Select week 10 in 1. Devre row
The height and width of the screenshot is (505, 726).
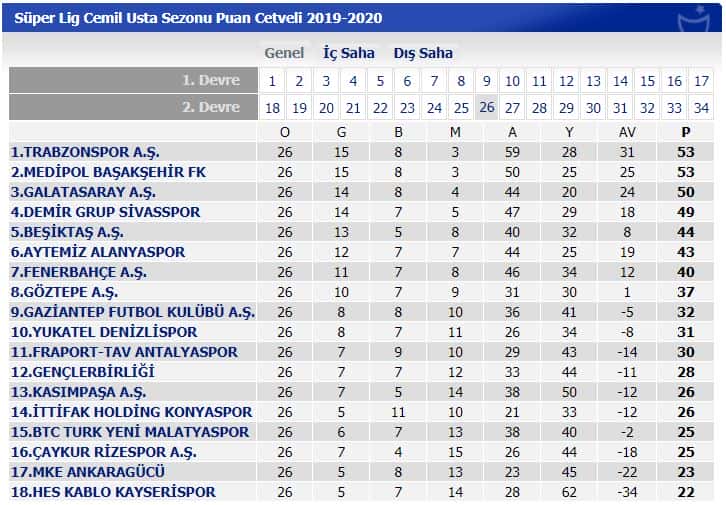(512, 81)
